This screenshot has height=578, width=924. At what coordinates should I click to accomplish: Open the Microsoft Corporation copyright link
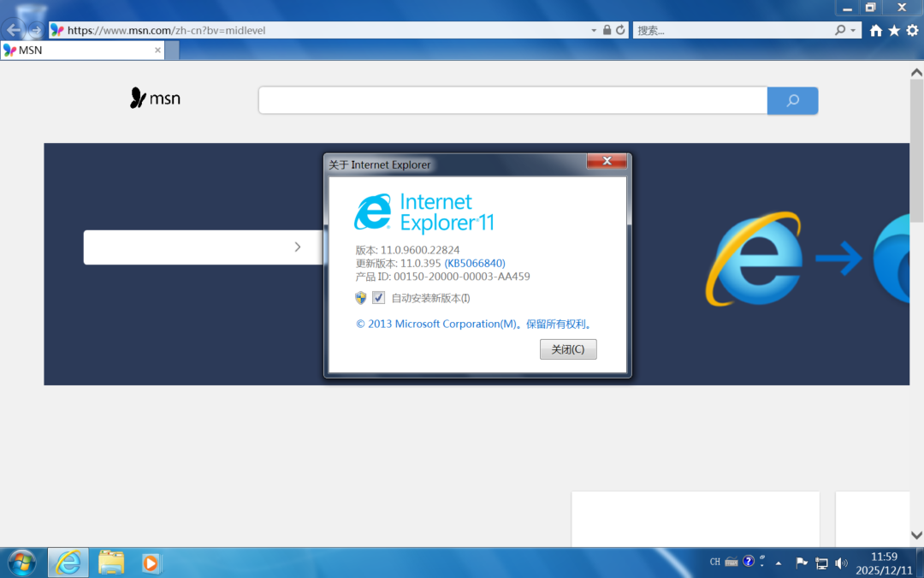474,324
